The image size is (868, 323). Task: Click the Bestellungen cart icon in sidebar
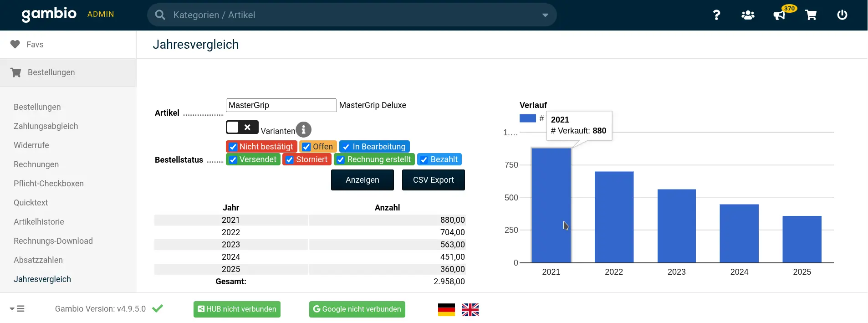click(x=15, y=72)
